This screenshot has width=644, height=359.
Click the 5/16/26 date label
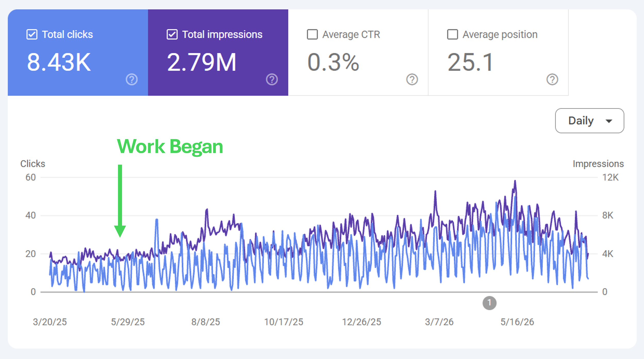pyautogui.click(x=517, y=322)
